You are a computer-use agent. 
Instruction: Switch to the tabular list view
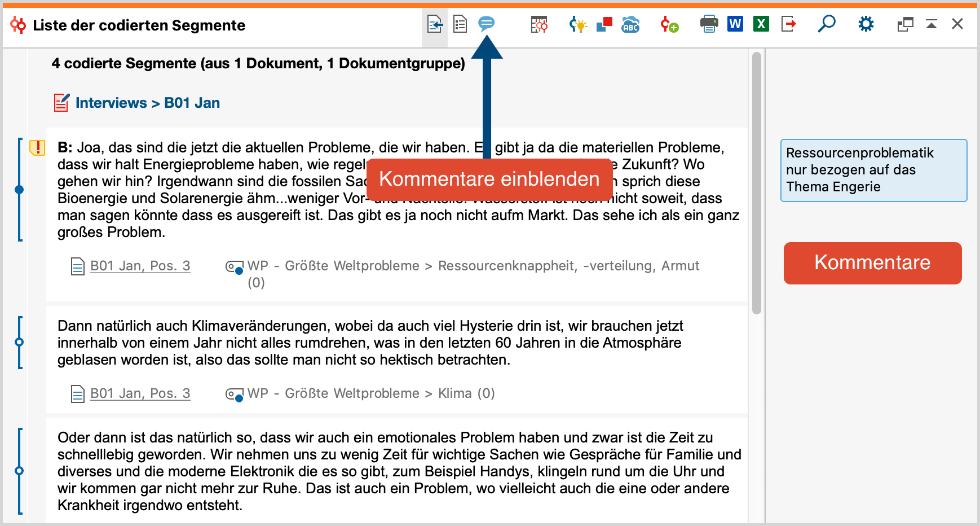[460, 25]
